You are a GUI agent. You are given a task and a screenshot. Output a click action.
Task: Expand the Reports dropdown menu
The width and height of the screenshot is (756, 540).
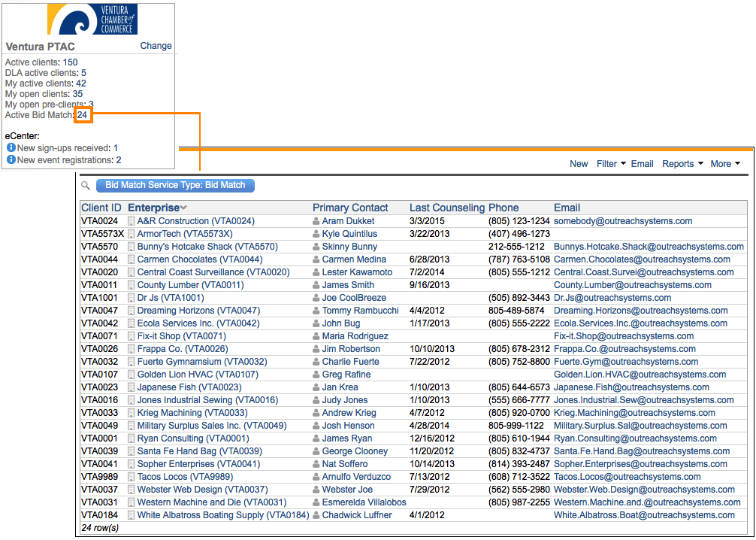[682, 164]
